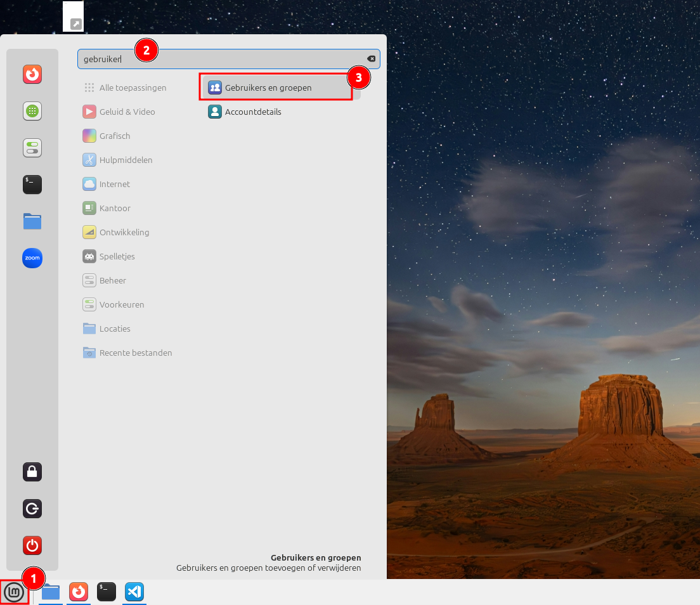Browse the Spelletjes category
This screenshot has height=605, width=700.
click(x=117, y=256)
